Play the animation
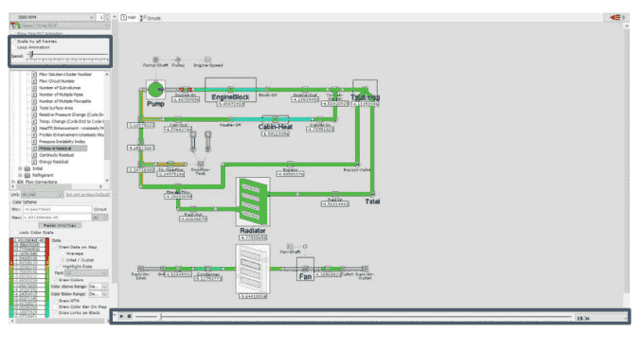 click(x=121, y=316)
